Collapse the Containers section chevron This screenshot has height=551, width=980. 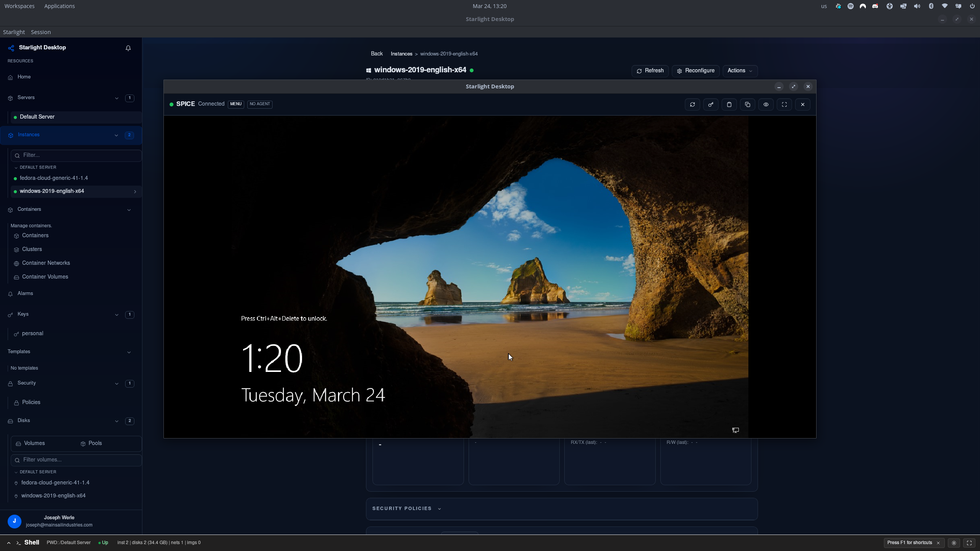point(129,210)
